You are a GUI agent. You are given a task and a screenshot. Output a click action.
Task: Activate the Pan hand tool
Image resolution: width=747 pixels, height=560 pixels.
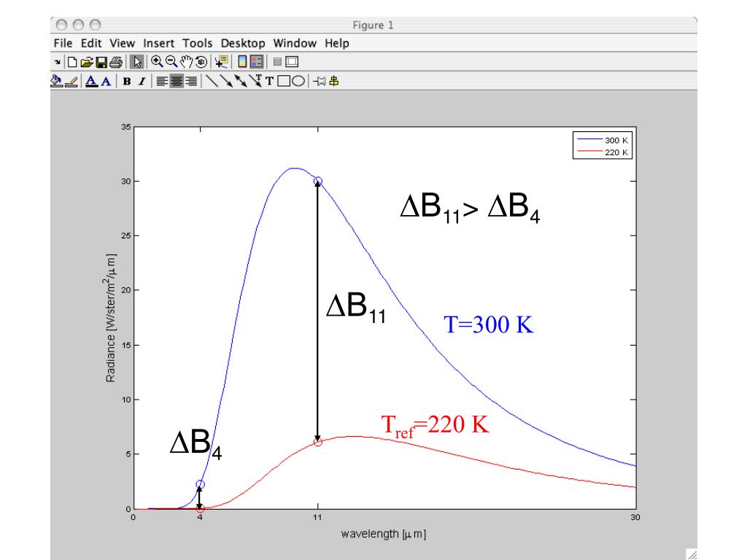click(186, 61)
